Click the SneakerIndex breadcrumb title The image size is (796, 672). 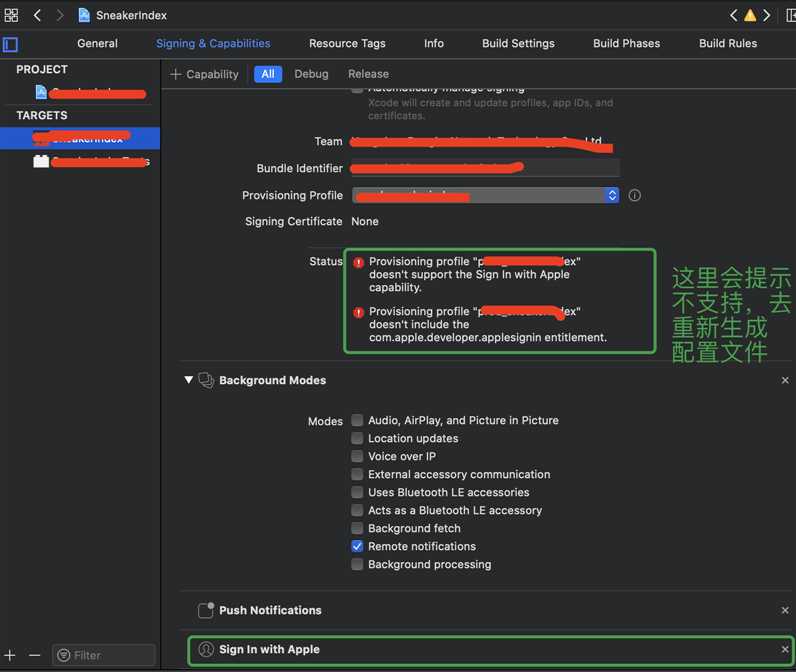pos(131,16)
